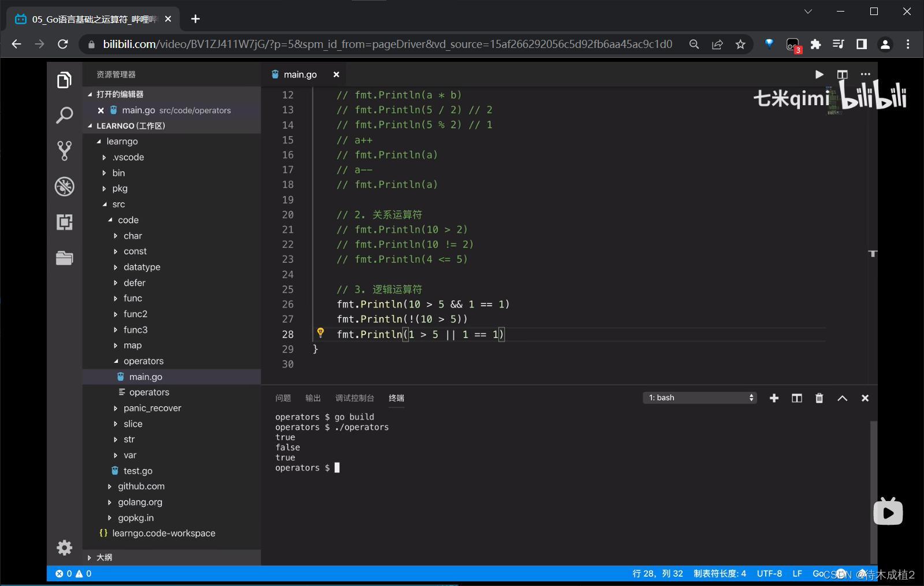Open the bilibili video play overlay button
The height and width of the screenshot is (586, 924).
pyautogui.click(x=888, y=511)
